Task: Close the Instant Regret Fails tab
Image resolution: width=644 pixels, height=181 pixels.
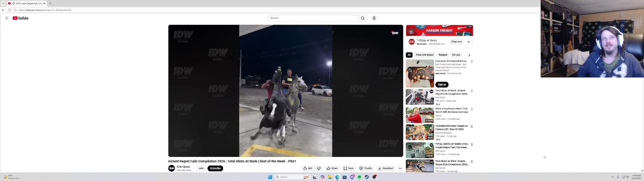Action: [44, 3]
